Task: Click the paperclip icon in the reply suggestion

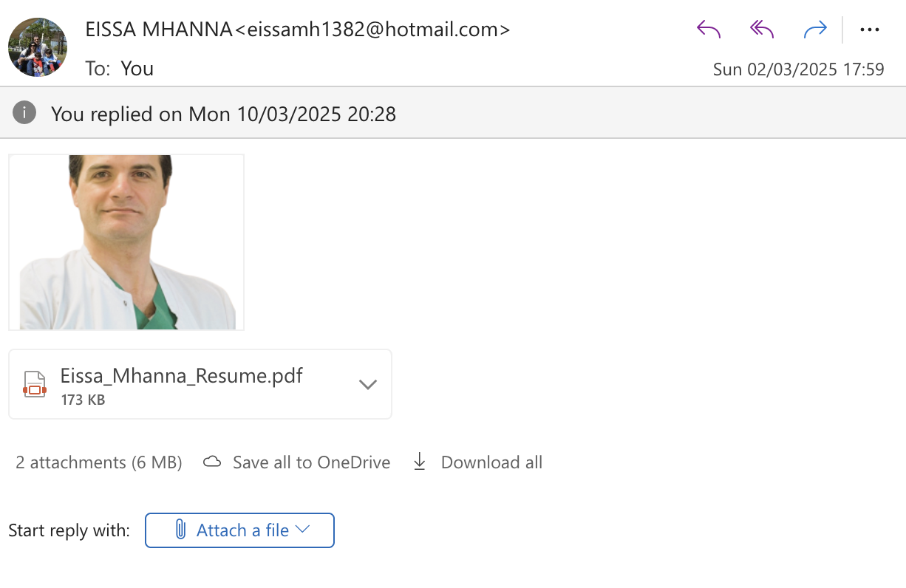Action: 180,530
